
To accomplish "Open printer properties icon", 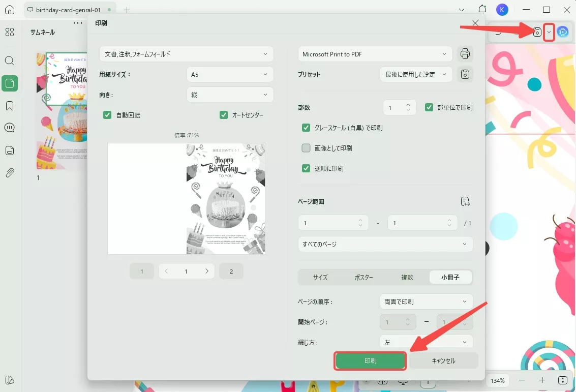I will (x=465, y=54).
